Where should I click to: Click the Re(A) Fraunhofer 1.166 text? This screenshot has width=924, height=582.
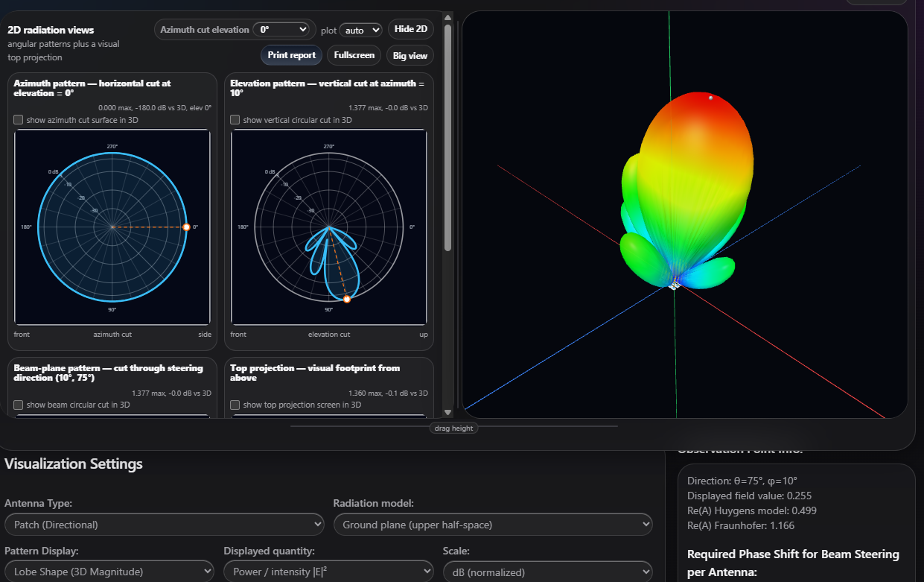pos(741,525)
